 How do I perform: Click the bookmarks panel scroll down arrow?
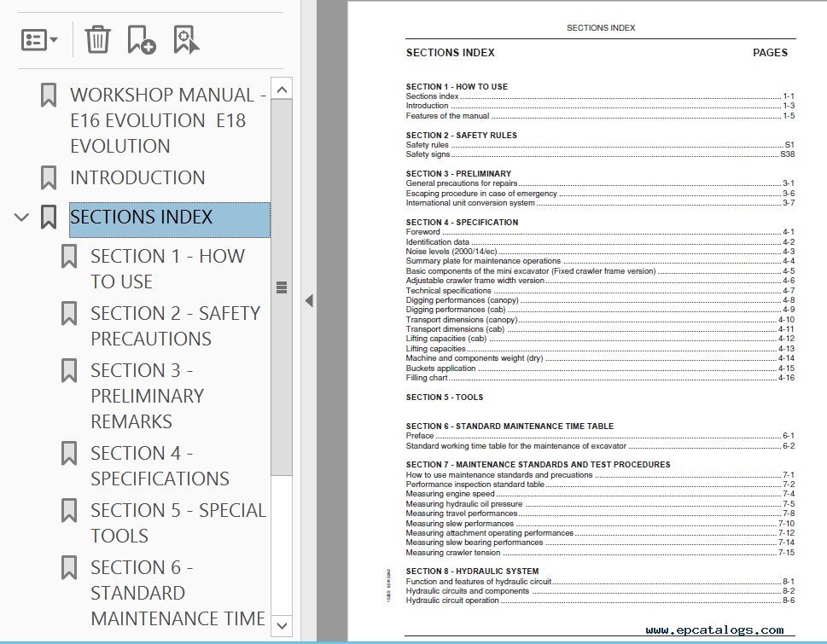(282, 625)
